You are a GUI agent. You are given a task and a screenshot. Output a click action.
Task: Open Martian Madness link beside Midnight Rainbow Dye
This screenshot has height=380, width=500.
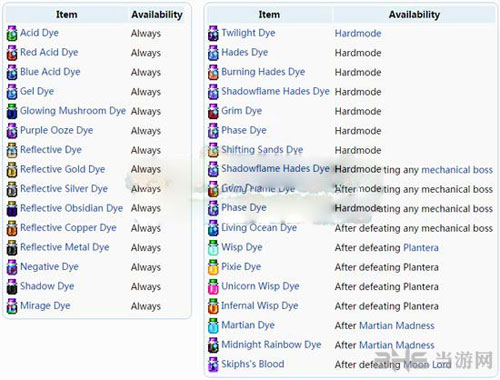397,345
